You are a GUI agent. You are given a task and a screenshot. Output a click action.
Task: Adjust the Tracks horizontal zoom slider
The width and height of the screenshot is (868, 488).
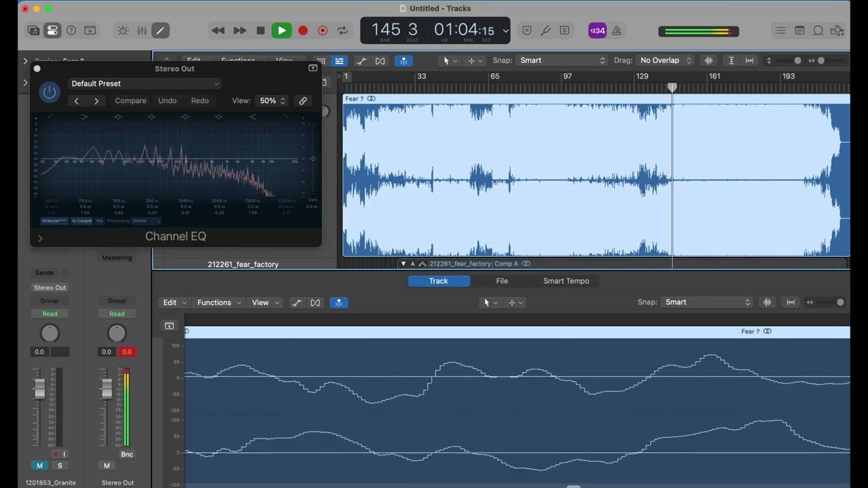click(821, 61)
